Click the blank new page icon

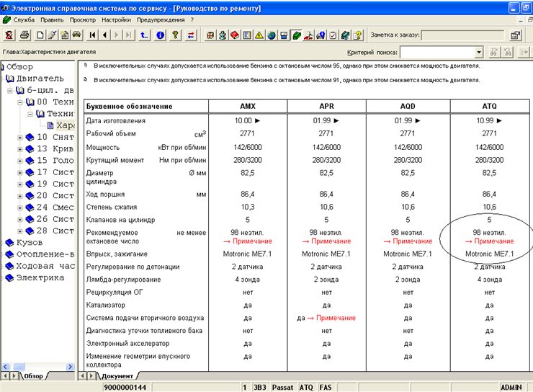(40, 35)
